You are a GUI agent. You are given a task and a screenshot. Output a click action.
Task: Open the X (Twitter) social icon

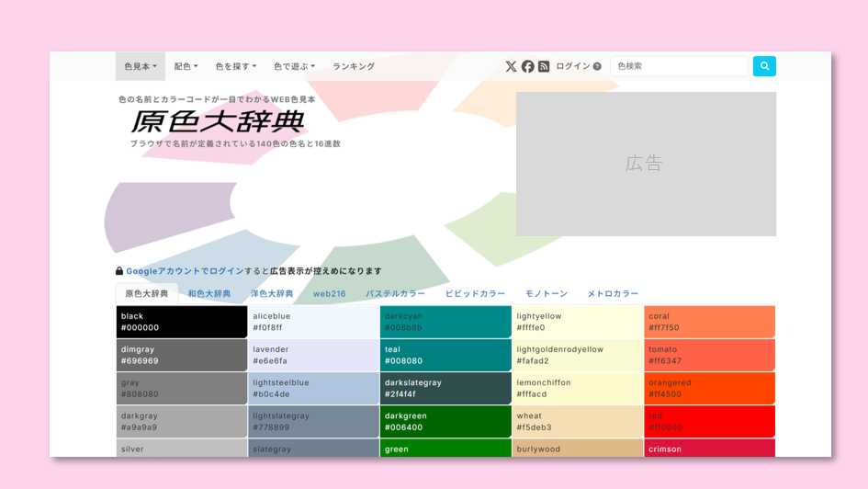coord(511,66)
